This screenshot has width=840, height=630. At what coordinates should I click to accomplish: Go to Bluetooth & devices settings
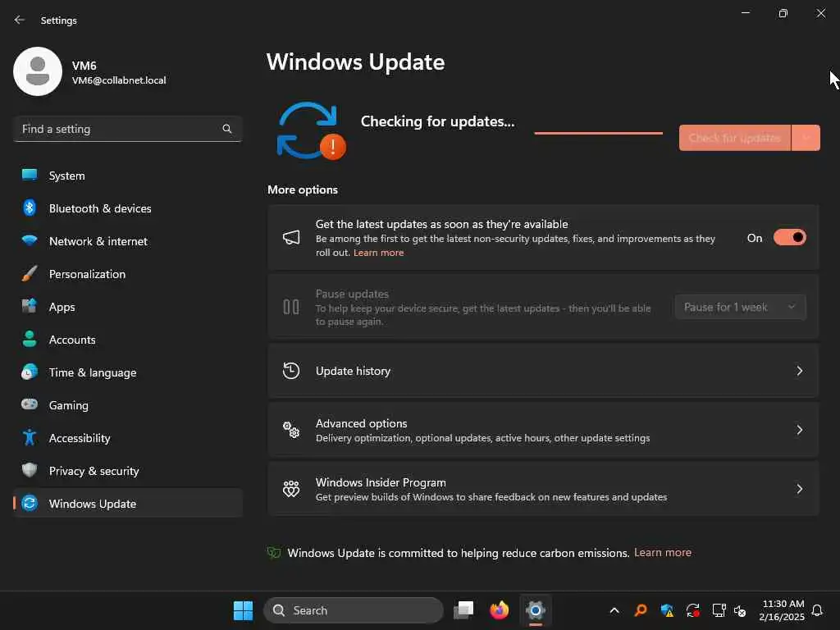click(x=127, y=208)
